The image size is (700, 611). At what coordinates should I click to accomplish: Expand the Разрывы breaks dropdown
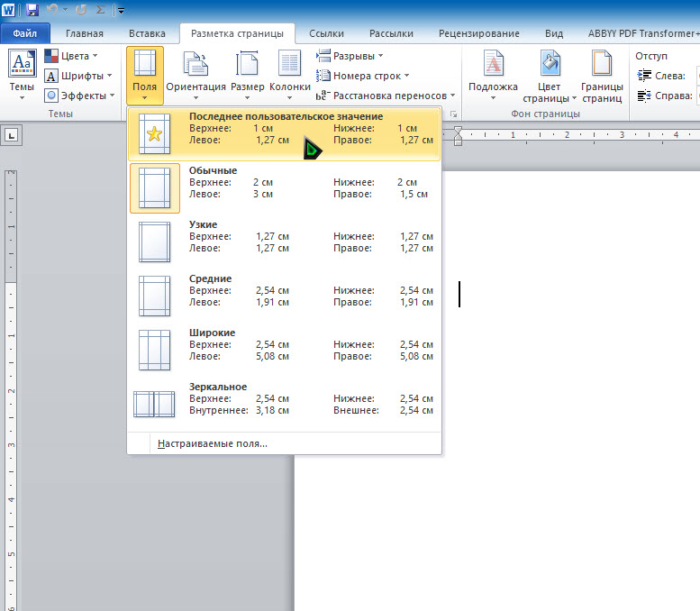click(350, 56)
